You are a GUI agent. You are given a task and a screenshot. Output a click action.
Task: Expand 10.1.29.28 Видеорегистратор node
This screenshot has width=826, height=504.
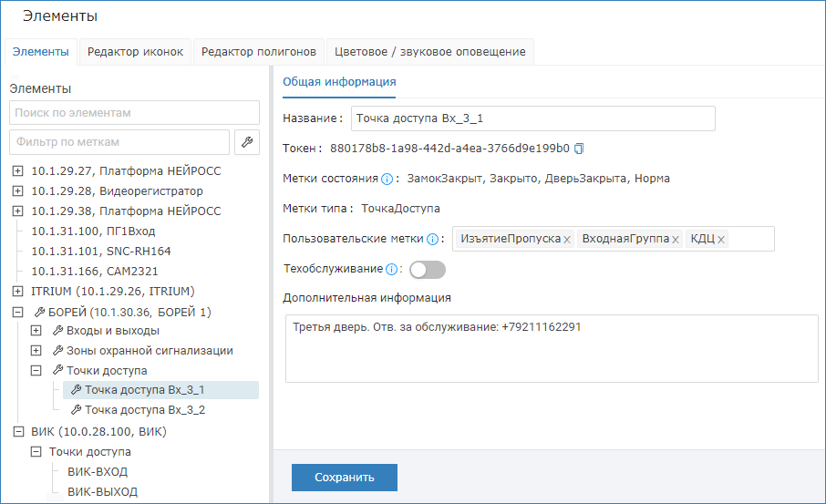point(17,191)
